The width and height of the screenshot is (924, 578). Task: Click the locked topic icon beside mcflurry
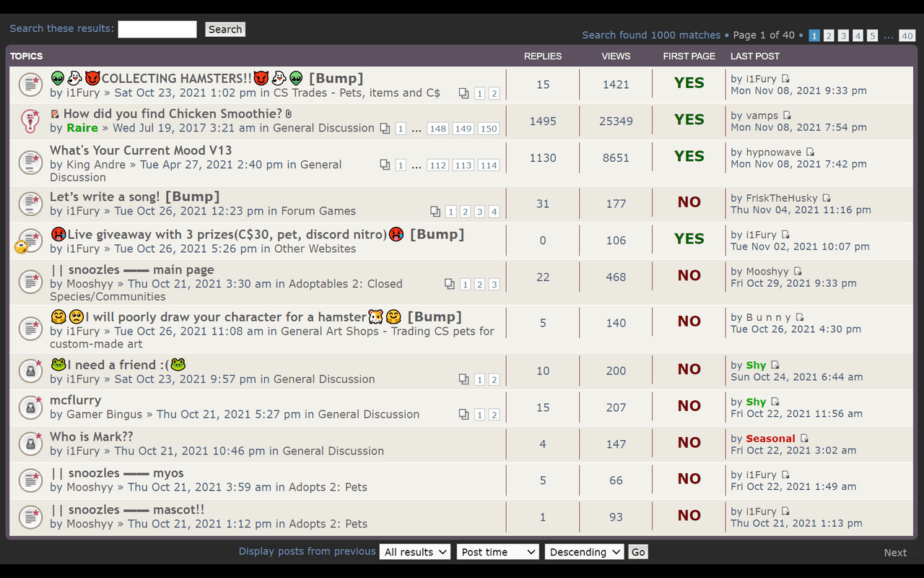pyautogui.click(x=30, y=407)
